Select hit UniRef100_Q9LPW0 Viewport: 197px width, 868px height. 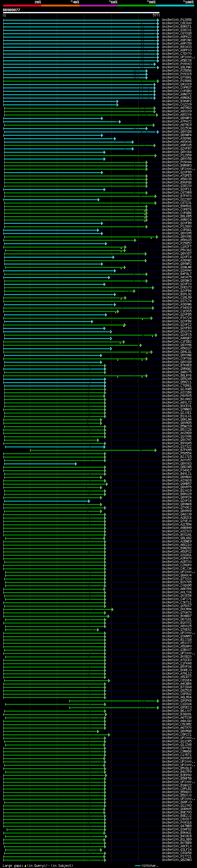[x=177, y=67]
